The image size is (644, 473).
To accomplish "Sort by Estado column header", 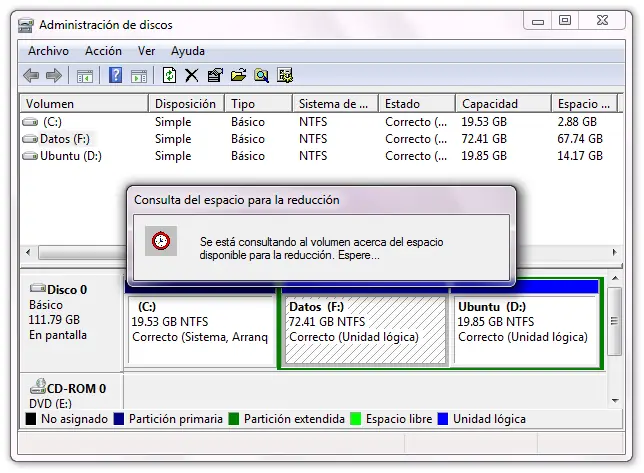I will click(416, 103).
